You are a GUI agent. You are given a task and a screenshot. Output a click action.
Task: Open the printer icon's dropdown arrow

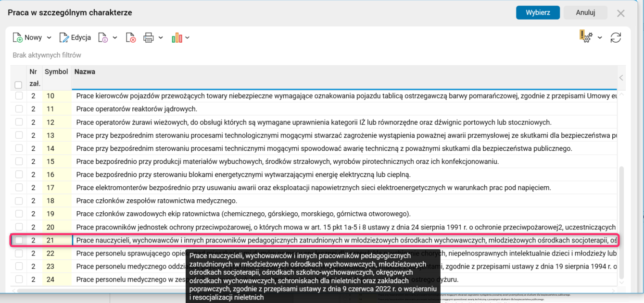pos(161,37)
